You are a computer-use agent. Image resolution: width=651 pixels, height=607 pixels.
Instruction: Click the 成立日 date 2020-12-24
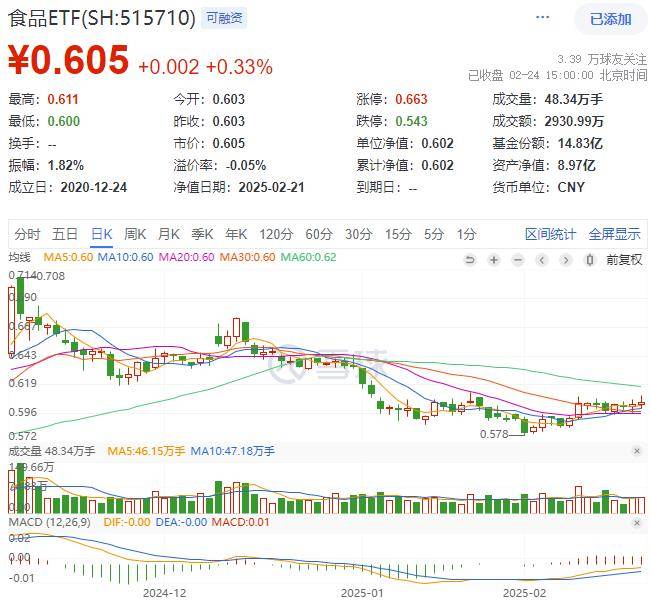click(x=94, y=187)
